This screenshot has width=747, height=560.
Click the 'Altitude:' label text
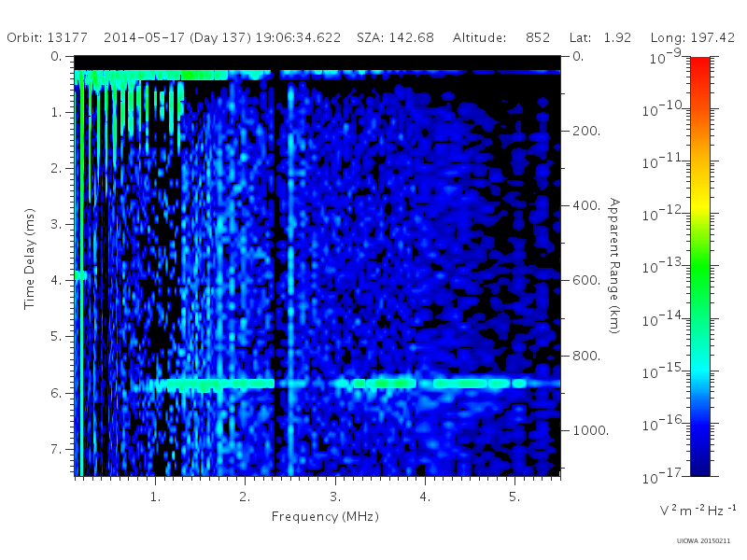coord(479,37)
